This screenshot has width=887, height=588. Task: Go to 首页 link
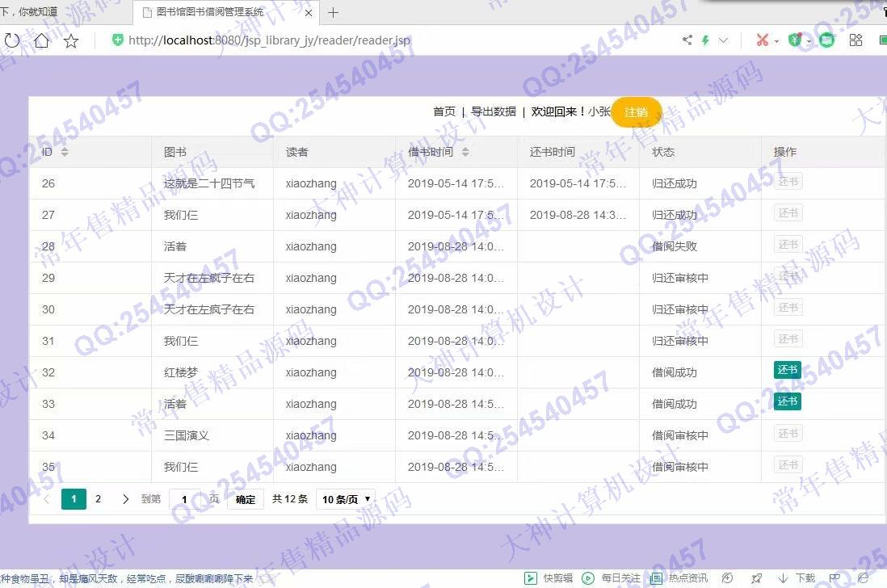point(444,111)
